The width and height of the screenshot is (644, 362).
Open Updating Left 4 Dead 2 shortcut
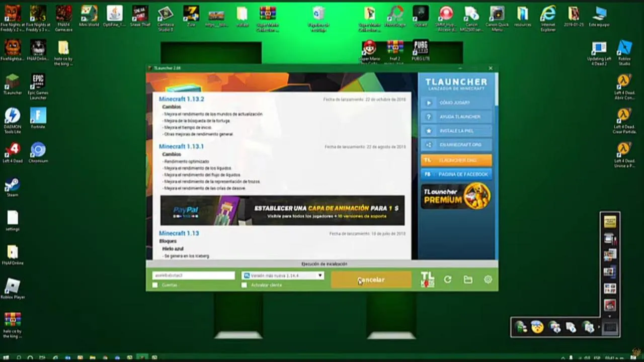(x=599, y=48)
